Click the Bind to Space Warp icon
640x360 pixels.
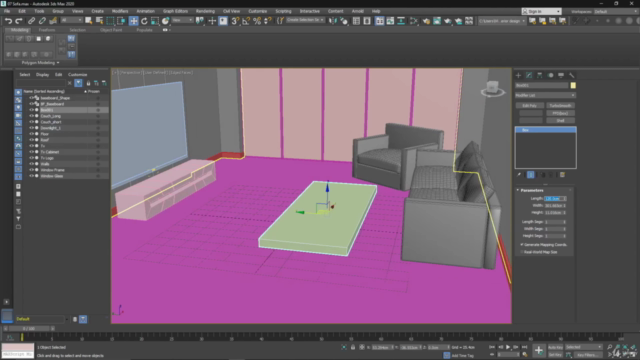point(53,21)
